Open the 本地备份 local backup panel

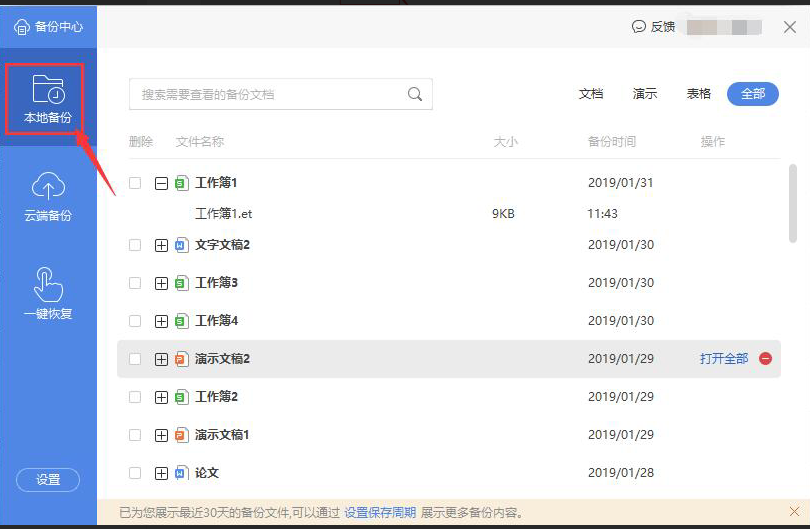pyautogui.click(x=48, y=103)
